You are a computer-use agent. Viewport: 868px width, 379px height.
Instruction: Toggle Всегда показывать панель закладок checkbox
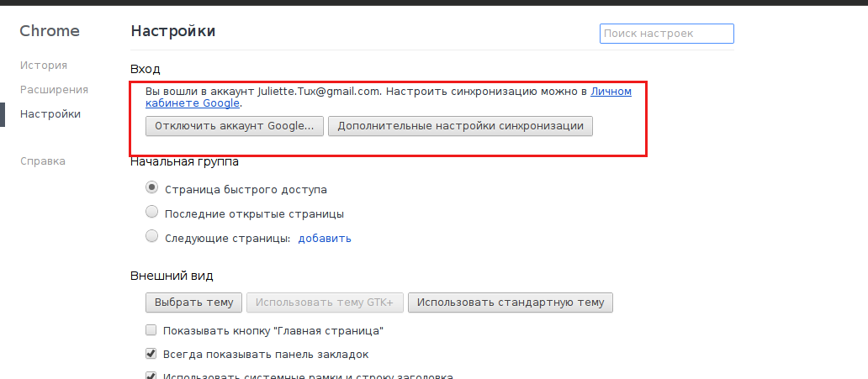151,354
